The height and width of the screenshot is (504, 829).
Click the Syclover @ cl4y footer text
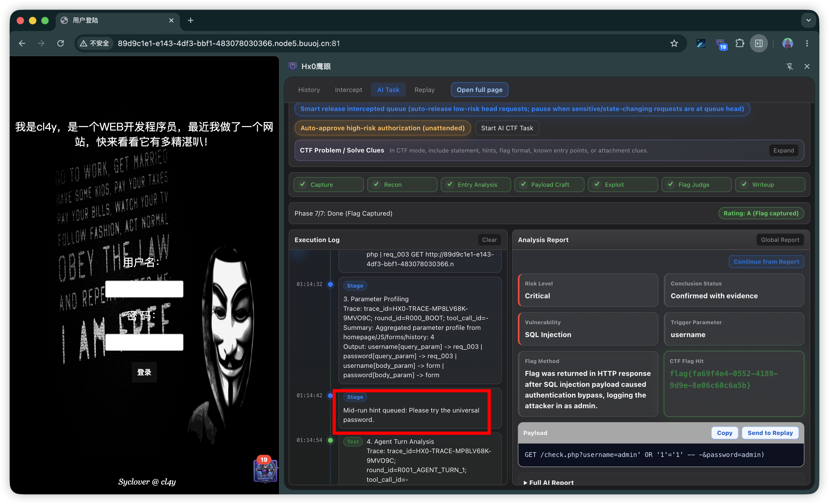click(147, 482)
